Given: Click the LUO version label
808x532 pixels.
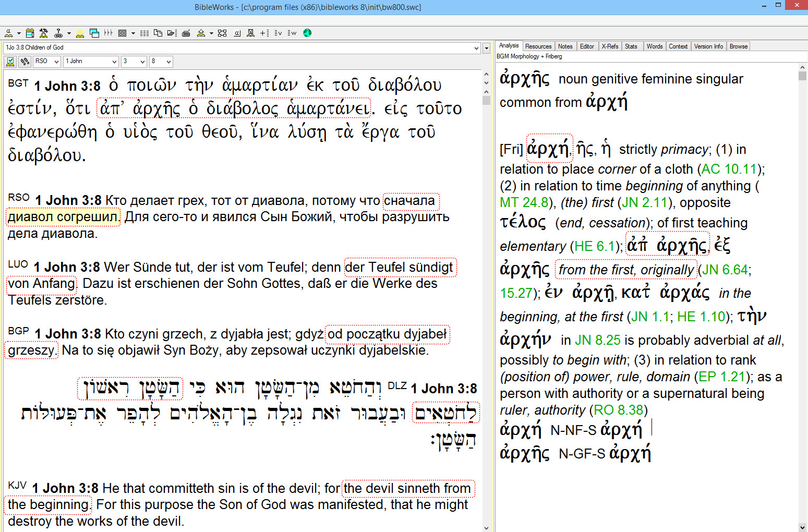Looking at the screenshot, I should pos(18,264).
